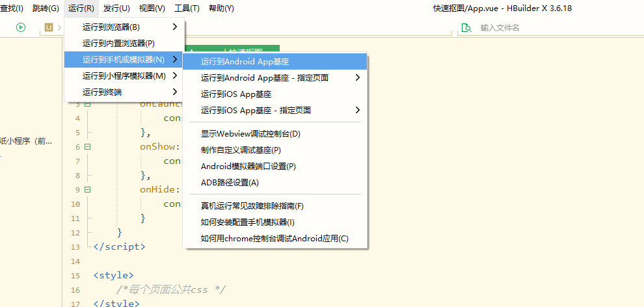644x307 pixels.
Task: Click the uni-app project icon in breadcrumb
Action: 49,27
